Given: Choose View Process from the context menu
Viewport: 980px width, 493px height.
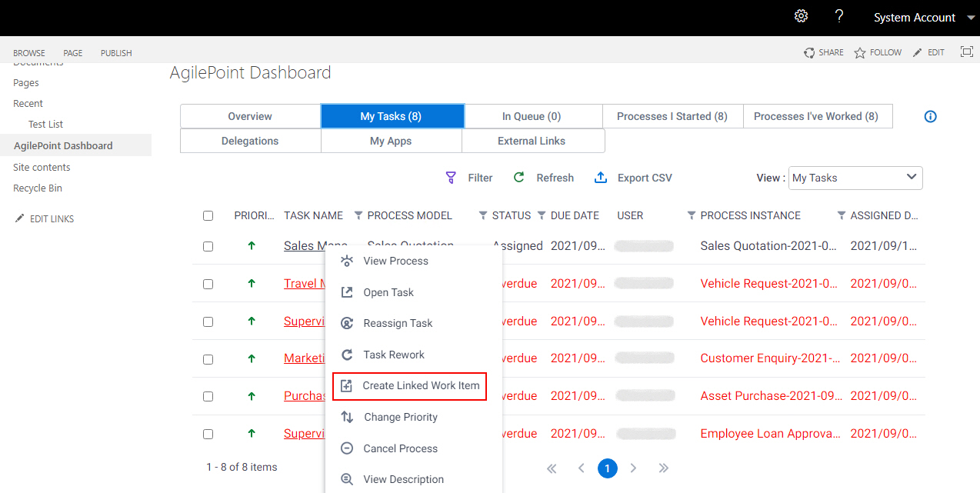Looking at the screenshot, I should 394,261.
